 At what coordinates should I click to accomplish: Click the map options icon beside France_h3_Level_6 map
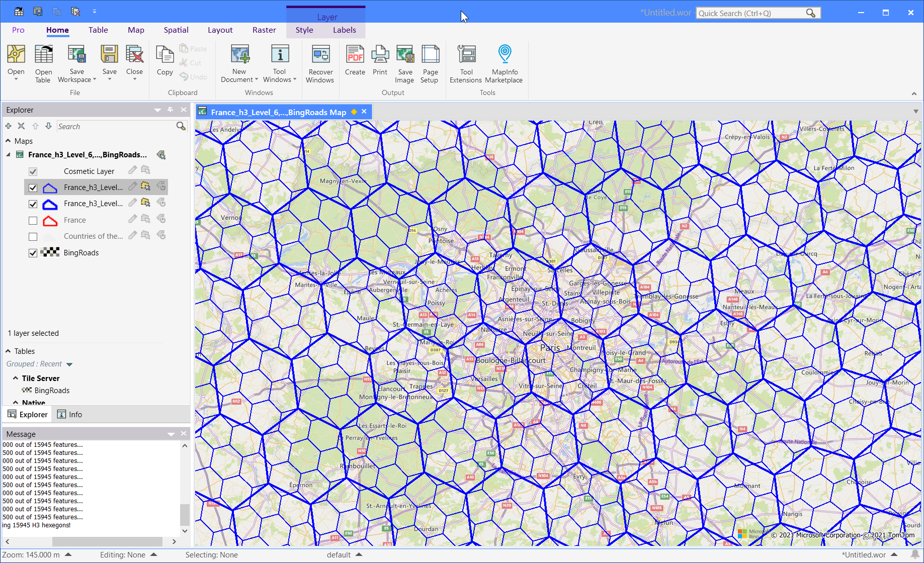click(161, 155)
